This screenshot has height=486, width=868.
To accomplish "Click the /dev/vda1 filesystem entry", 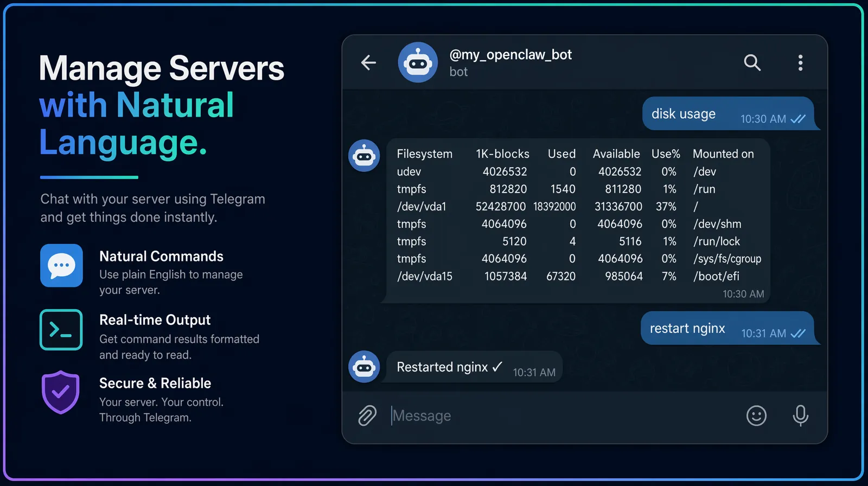I will tap(422, 207).
